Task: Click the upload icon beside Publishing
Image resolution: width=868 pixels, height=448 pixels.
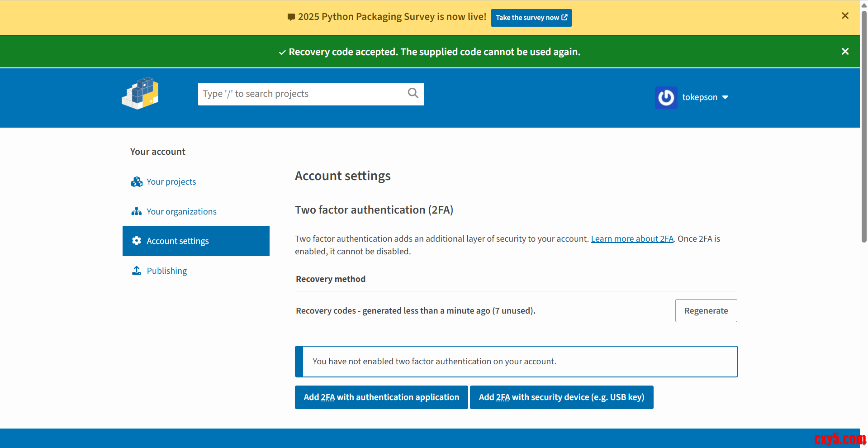Action: coord(136,271)
